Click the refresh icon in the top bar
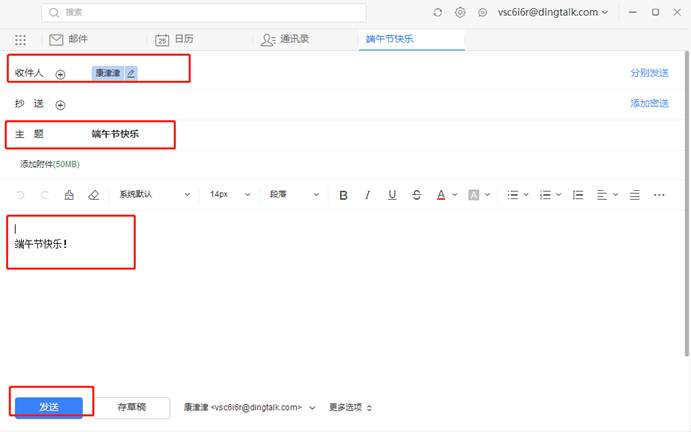Viewport: 691px width, 432px height. pyautogui.click(x=437, y=12)
